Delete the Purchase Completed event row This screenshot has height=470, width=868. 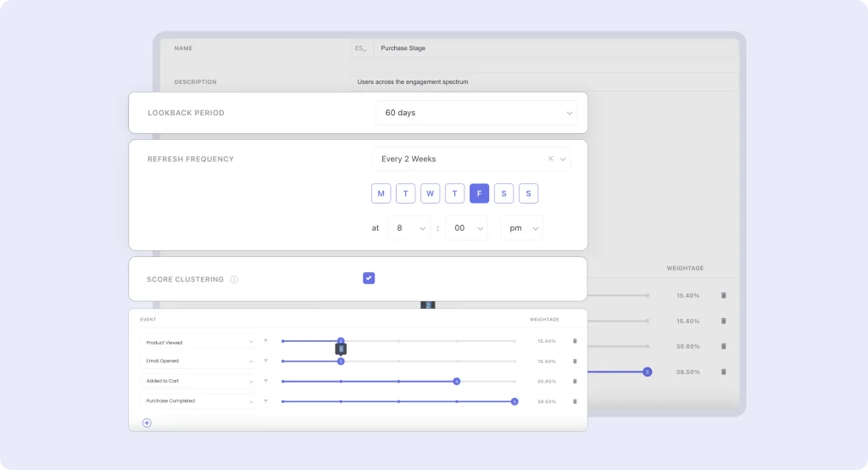pyautogui.click(x=575, y=401)
